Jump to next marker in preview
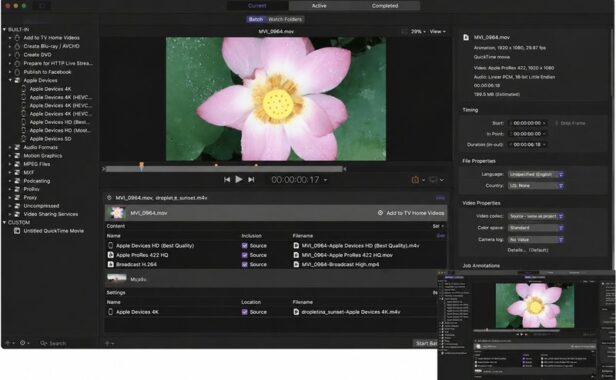This screenshot has height=380, width=616. point(251,180)
